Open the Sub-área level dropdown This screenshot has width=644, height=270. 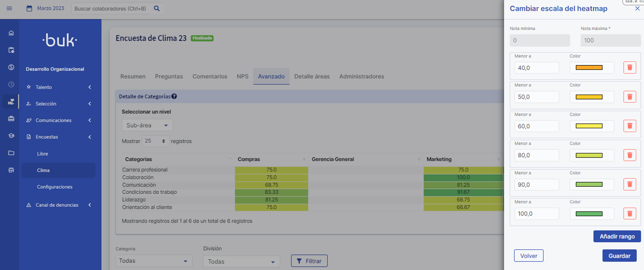click(147, 125)
